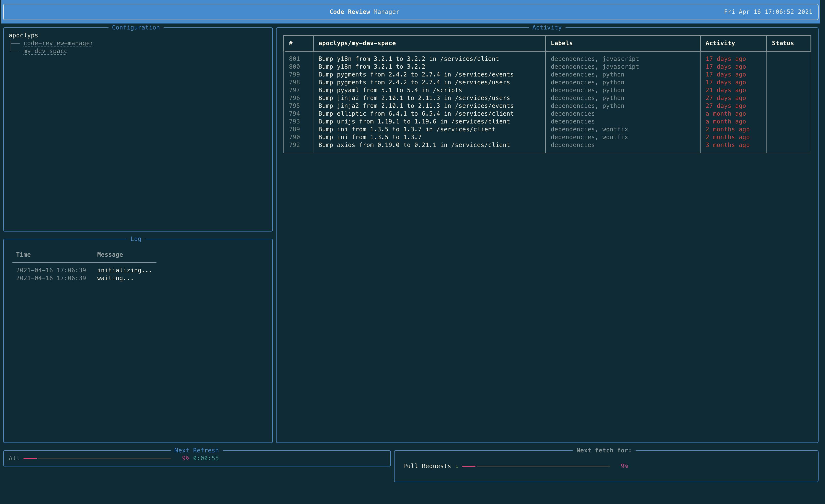This screenshot has height=504, width=825.
Task: Click the wontfix label on PR 789
Action: [615, 129]
